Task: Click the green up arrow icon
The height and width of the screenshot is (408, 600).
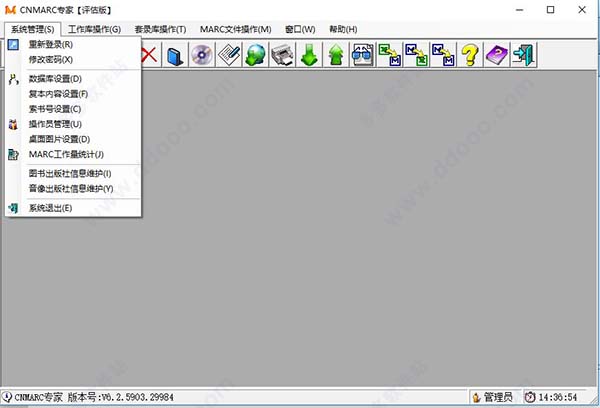Action: point(336,55)
